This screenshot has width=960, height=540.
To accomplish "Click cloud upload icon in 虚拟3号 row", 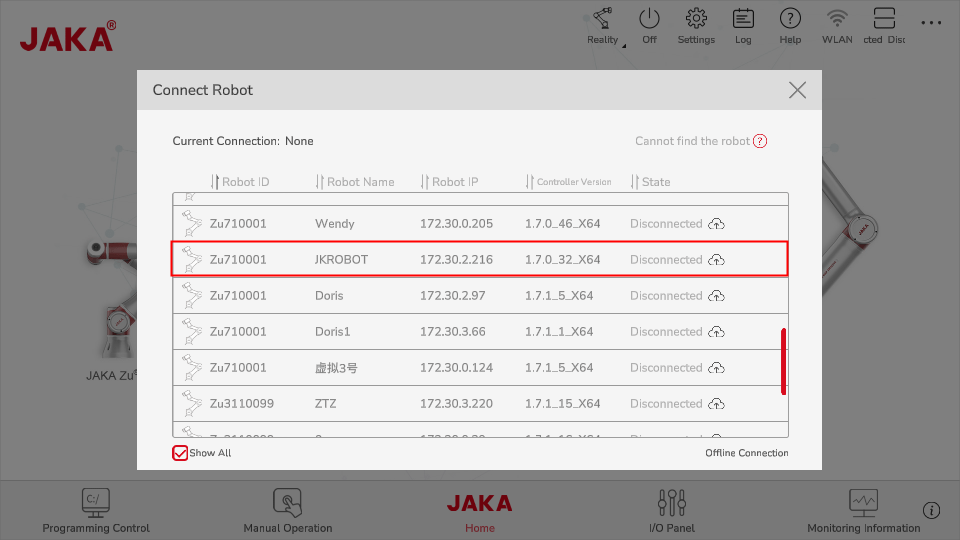I will tap(716, 368).
